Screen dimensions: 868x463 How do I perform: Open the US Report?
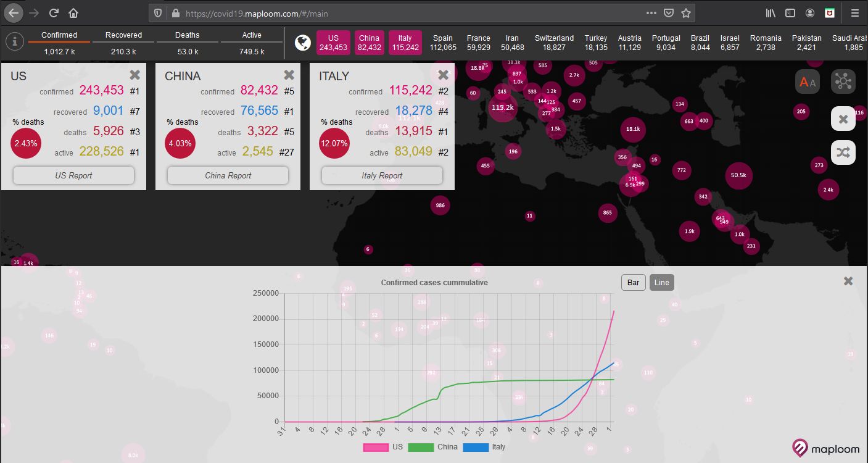click(x=73, y=175)
